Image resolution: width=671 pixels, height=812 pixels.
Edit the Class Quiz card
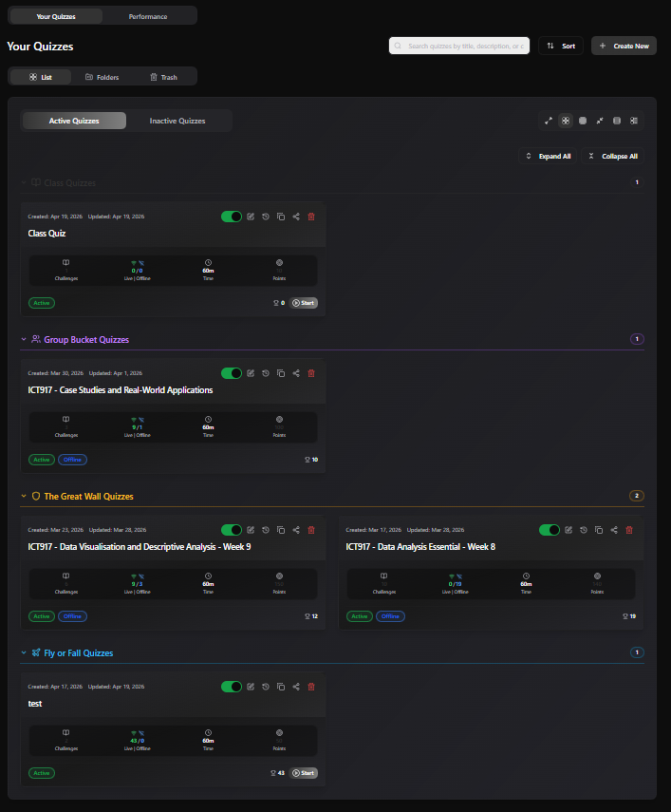(251, 217)
